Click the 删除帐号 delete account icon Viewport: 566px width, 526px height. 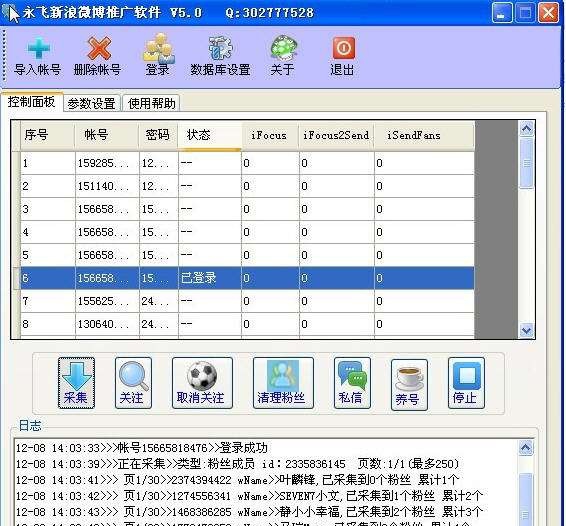click(x=97, y=56)
